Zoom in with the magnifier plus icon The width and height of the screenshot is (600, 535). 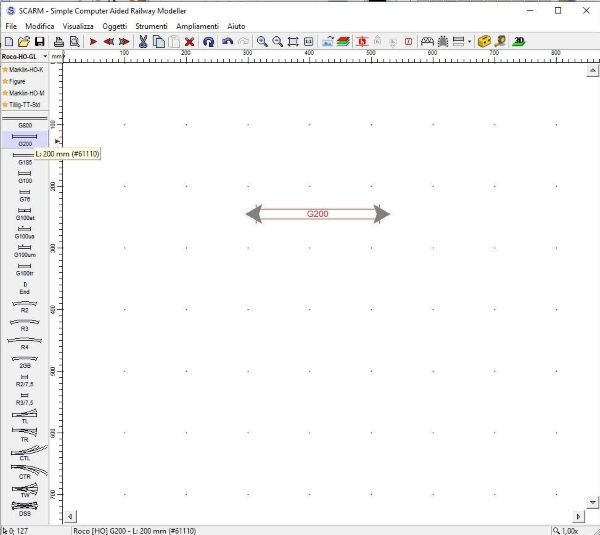click(x=261, y=42)
